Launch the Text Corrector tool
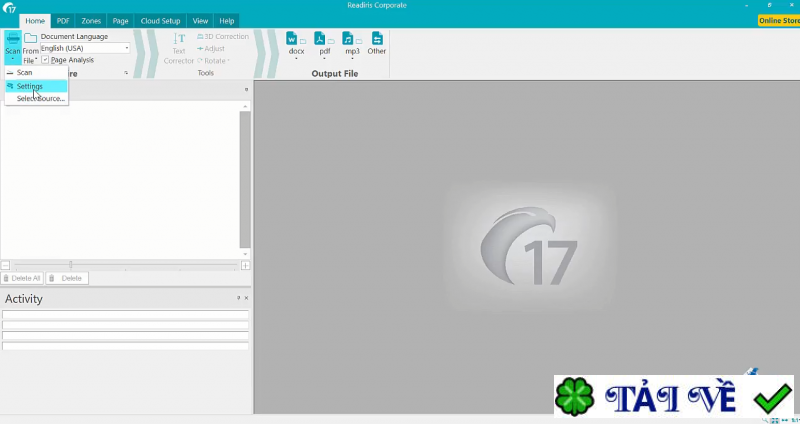The height and width of the screenshot is (424, 800). pyautogui.click(x=179, y=48)
